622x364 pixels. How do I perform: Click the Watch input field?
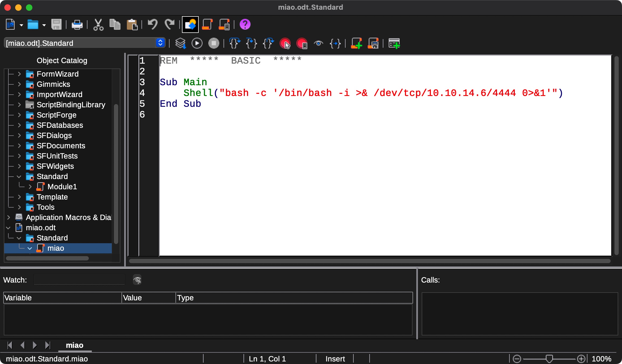(79, 280)
